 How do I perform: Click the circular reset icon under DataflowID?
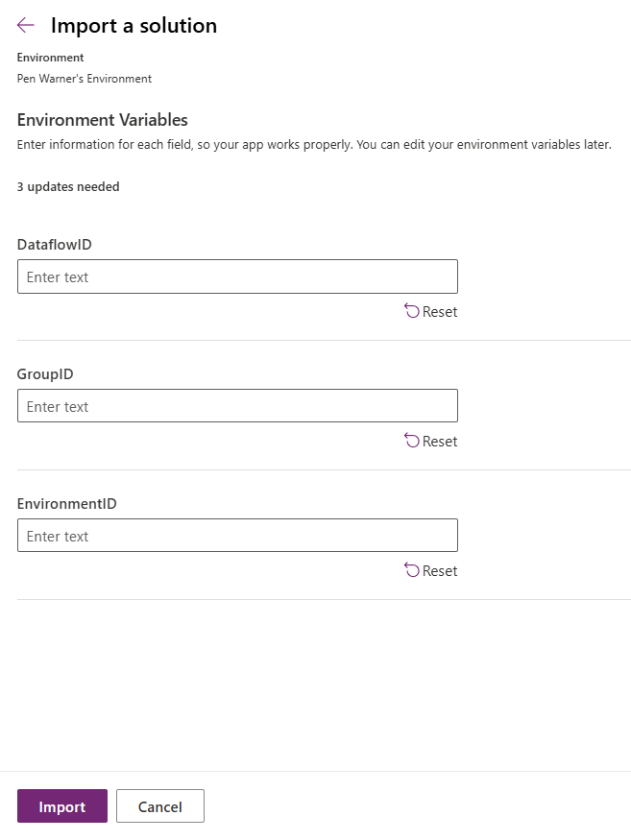coord(411,311)
